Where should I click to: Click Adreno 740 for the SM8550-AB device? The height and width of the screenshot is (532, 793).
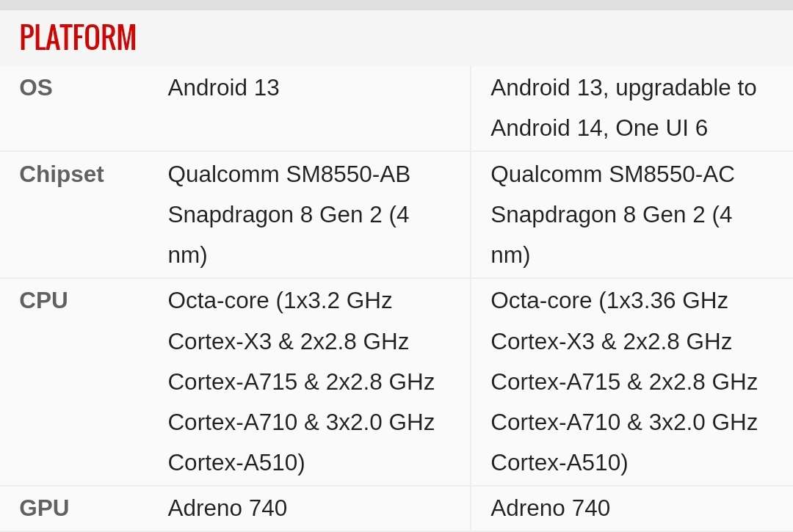click(x=227, y=509)
